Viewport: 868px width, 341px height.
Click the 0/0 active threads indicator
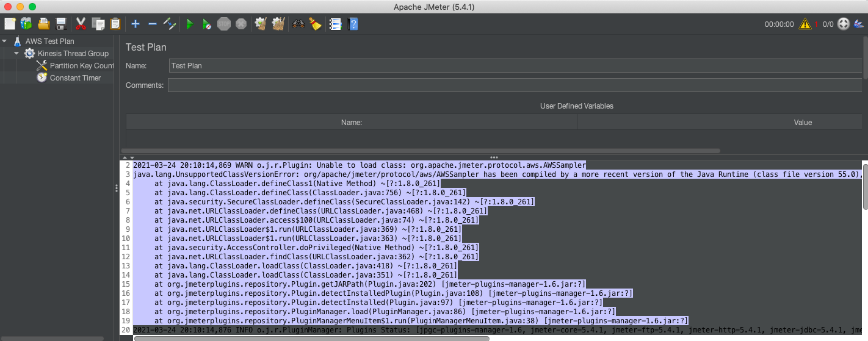click(x=828, y=24)
